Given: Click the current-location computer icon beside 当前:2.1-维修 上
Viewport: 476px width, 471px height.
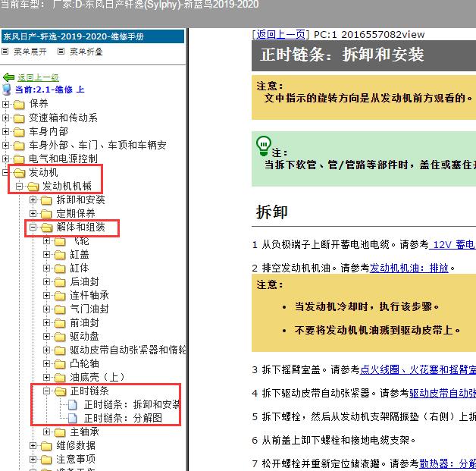Looking at the screenshot, I should pyautogui.click(x=7, y=89).
